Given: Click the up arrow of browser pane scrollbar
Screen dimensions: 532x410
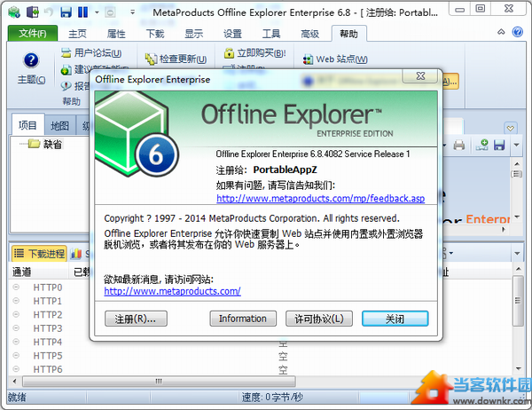Looking at the screenshot, I should [x=517, y=164].
